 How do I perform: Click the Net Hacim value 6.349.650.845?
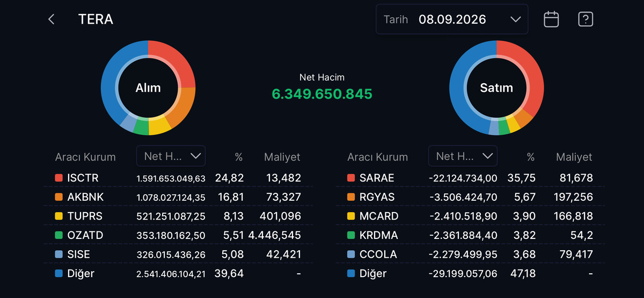pos(322,94)
